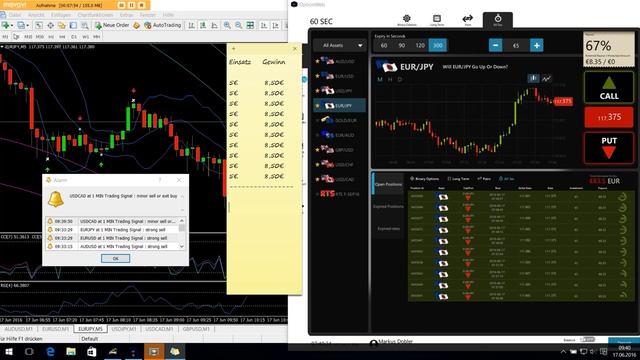Click the tile windows grid icon in MetaTrader
Screen dimensions: 640x360
pos(250,25)
